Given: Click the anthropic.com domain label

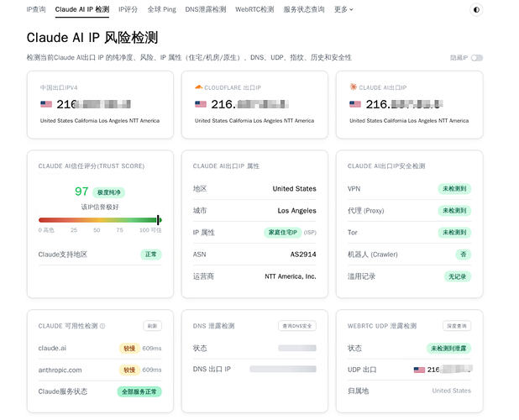Looking at the screenshot, I should [60, 370].
